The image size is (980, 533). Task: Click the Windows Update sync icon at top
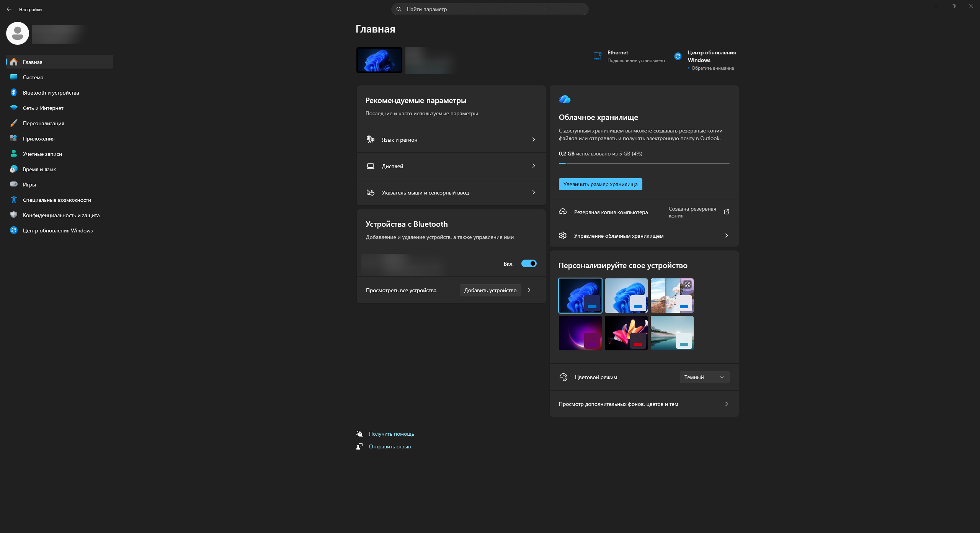[678, 56]
